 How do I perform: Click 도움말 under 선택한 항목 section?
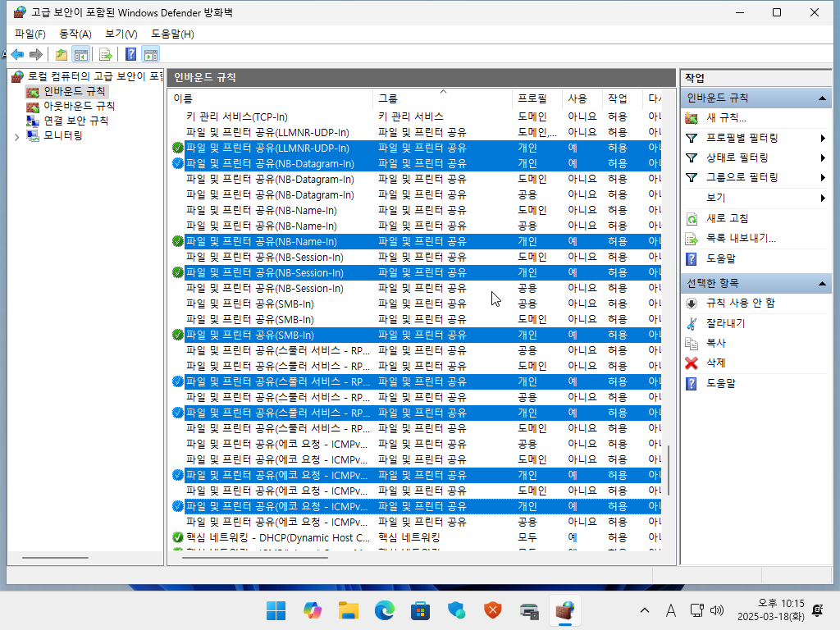click(x=720, y=384)
